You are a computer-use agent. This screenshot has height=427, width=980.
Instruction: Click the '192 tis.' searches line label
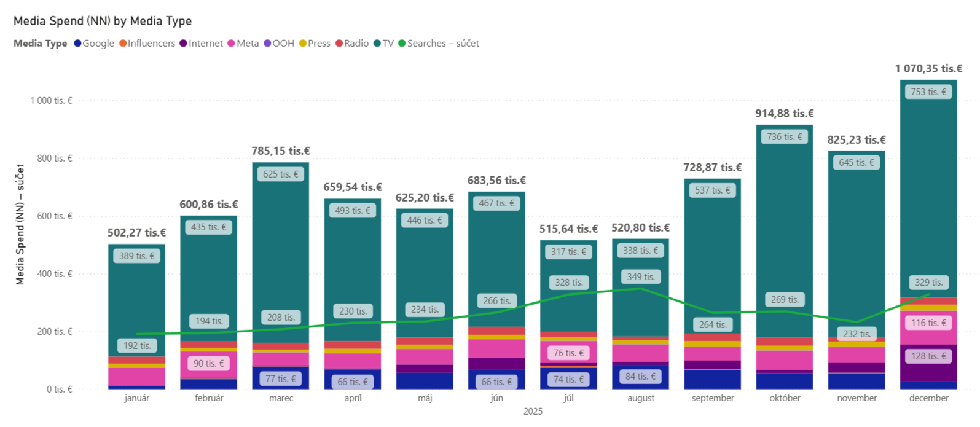(137, 346)
